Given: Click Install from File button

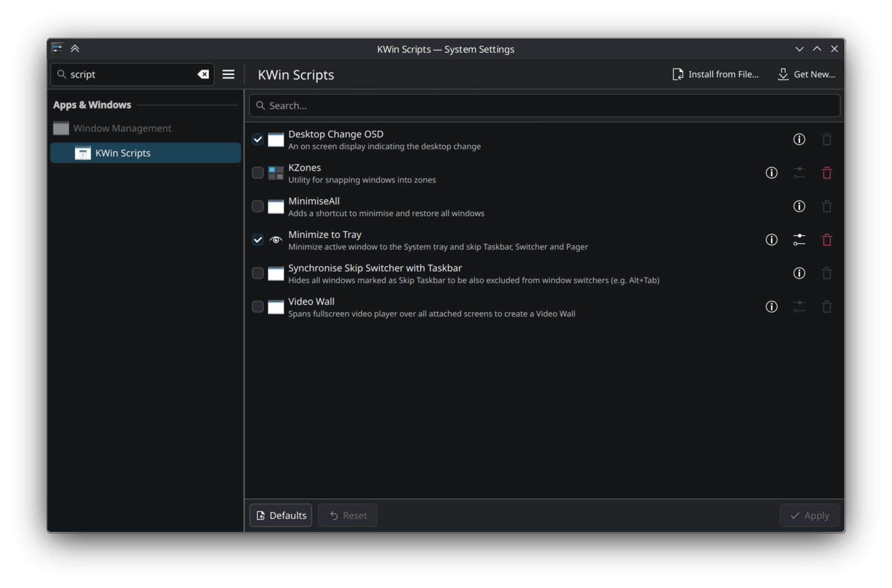Looking at the screenshot, I should [x=715, y=74].
